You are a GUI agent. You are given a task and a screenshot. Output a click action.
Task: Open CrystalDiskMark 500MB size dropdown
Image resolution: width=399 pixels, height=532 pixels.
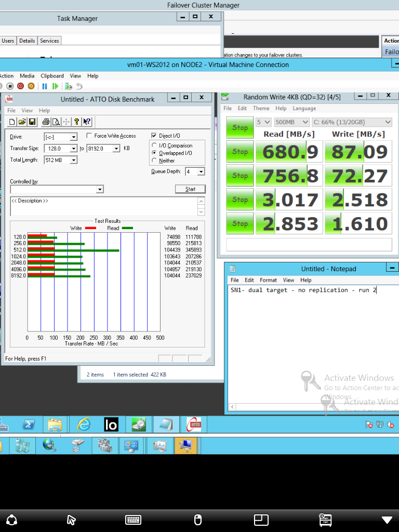coord(292,122)
